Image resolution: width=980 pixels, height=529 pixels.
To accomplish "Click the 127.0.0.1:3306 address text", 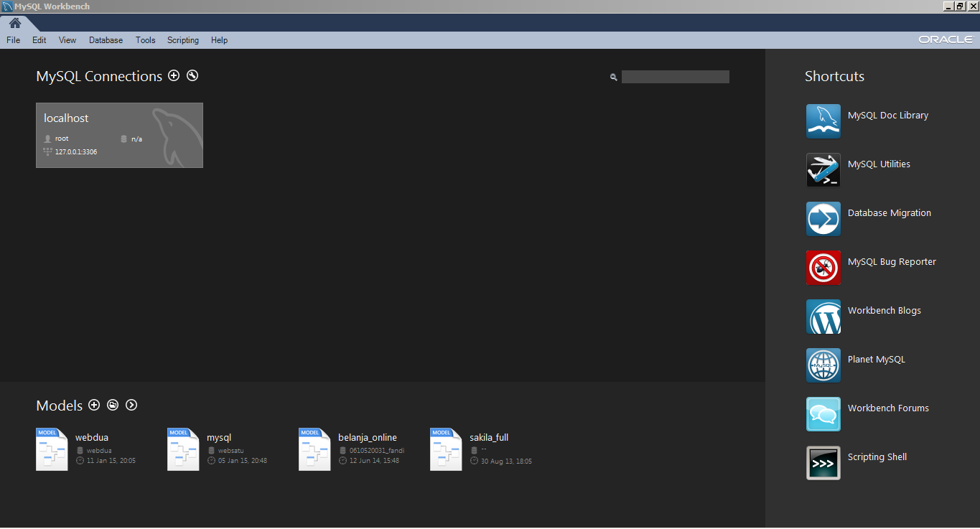I will [x=76, y=152].
